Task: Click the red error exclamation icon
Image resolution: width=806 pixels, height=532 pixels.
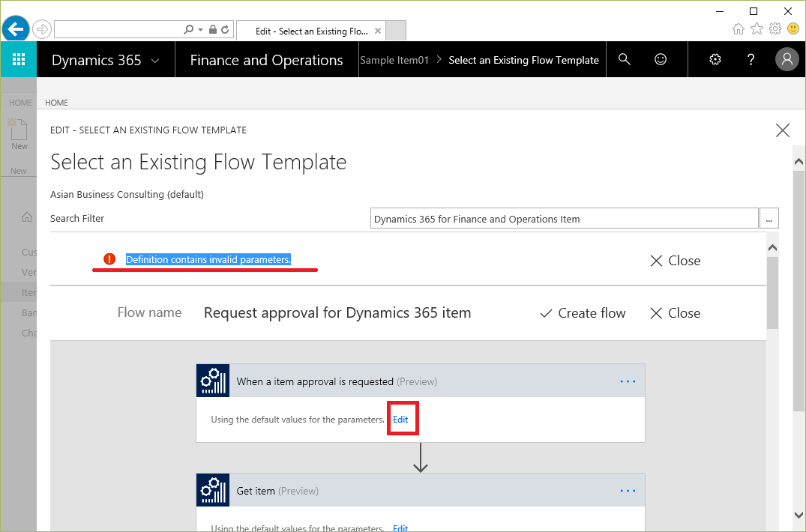Action: (109, 259)
